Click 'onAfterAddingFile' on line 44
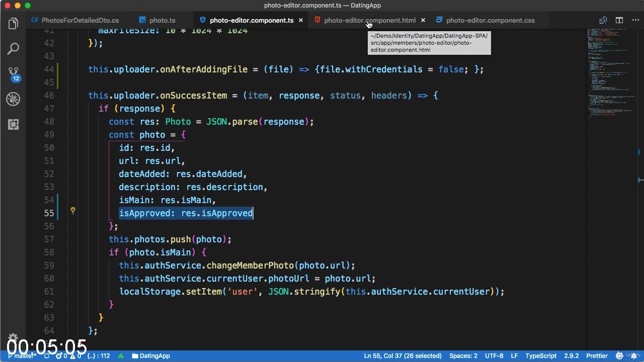Viewport: 644px width, 362px height. click(x=204, y=69)
